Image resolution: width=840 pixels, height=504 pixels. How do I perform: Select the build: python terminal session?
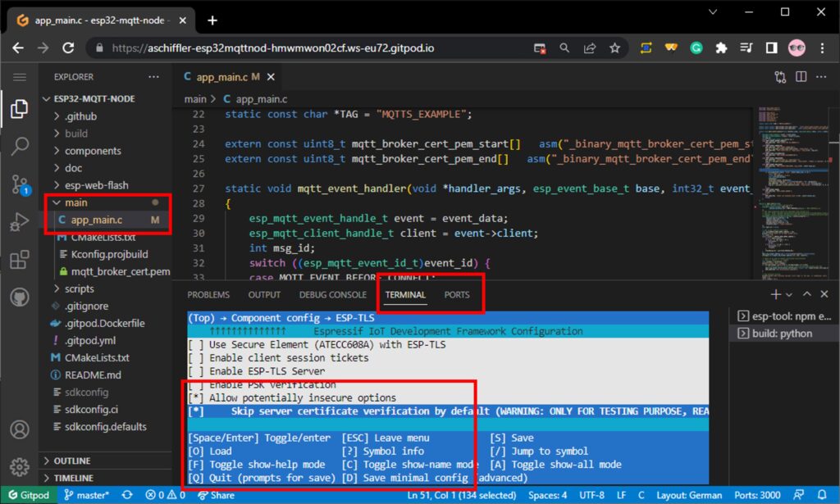coord(781,333)
